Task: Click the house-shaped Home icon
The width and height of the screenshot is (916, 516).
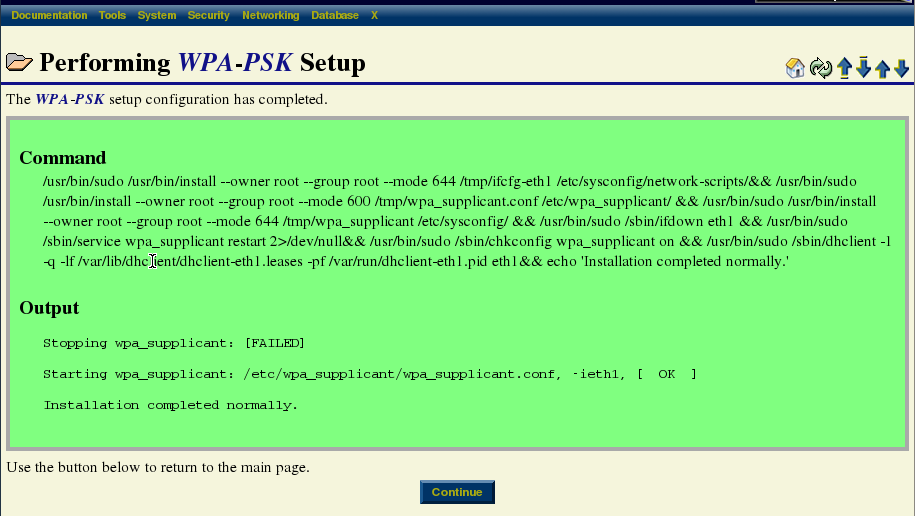Action: (795, 68)
